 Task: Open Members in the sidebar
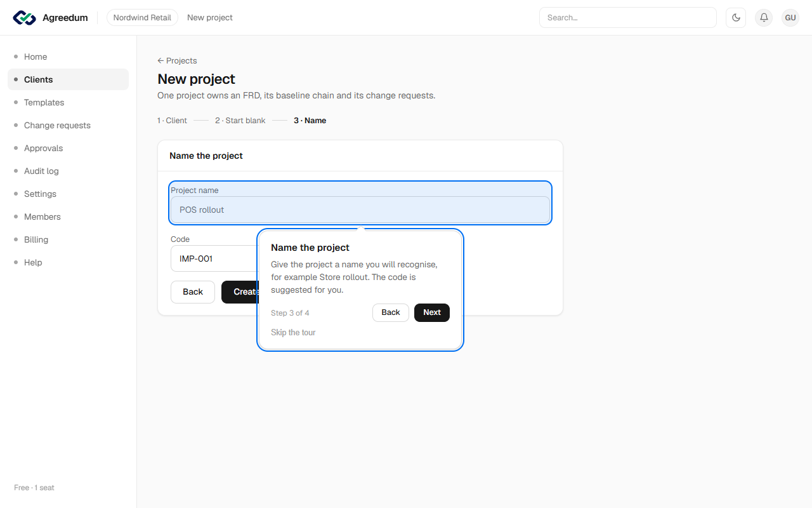tap(68, 217)
